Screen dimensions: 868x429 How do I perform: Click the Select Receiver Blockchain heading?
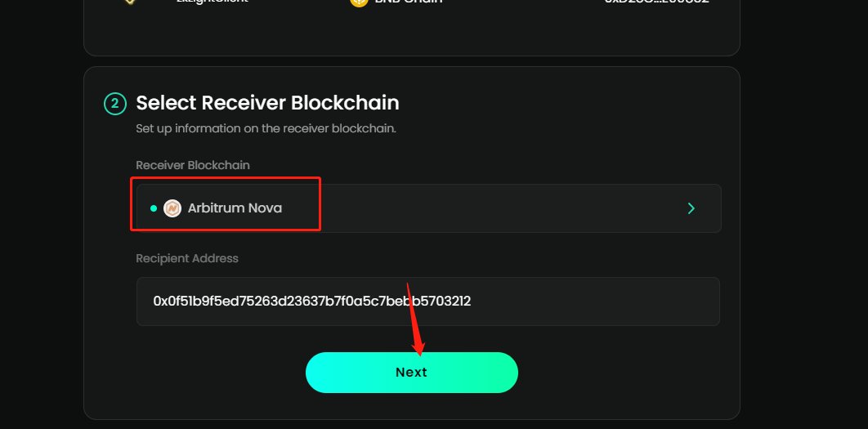click(267, 103)
